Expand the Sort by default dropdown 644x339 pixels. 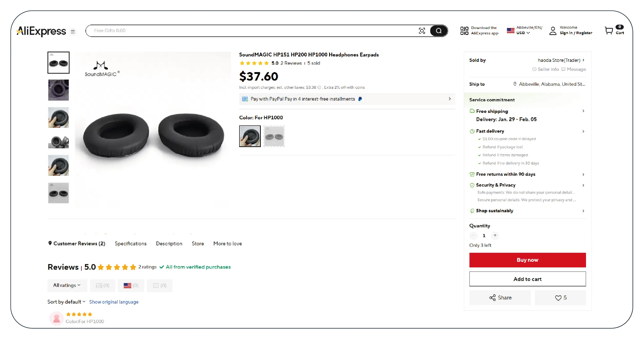click(66, 302)
